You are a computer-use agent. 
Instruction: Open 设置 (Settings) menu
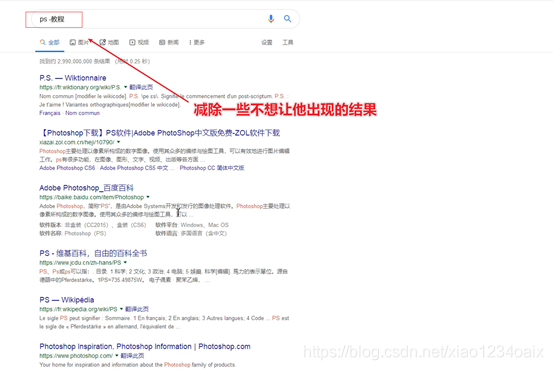point(267,42)
